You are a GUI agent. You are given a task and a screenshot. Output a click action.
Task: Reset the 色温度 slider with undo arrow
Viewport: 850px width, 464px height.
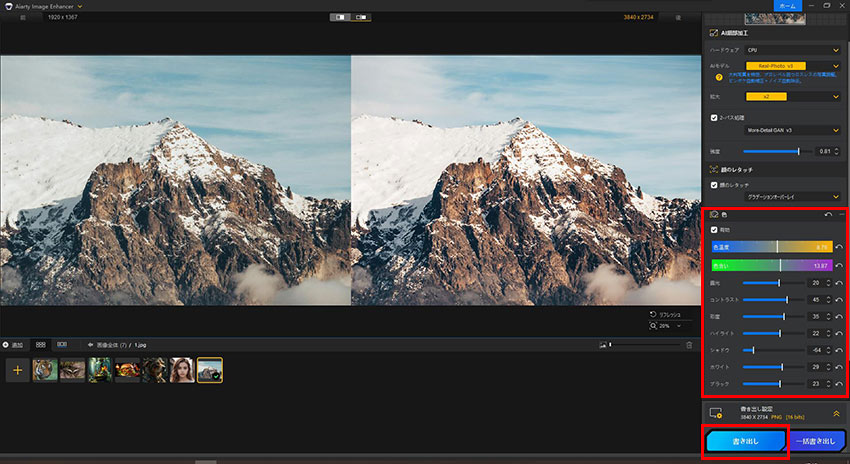point(838,246)
